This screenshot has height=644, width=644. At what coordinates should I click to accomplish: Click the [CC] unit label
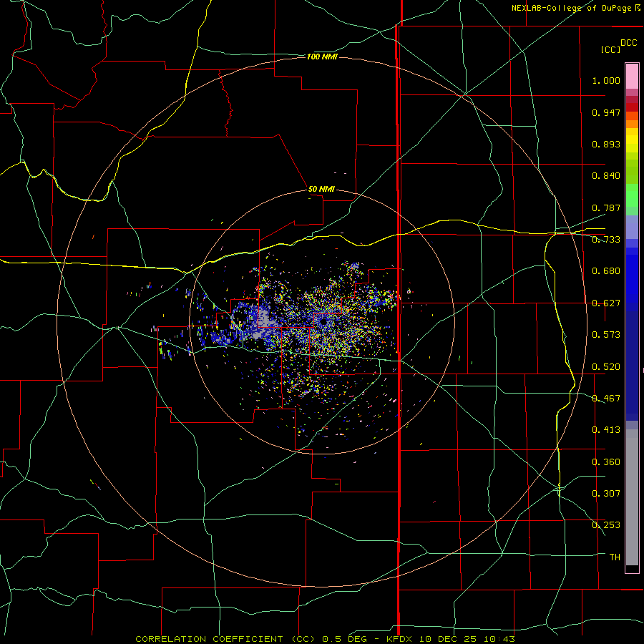point(610,49)
